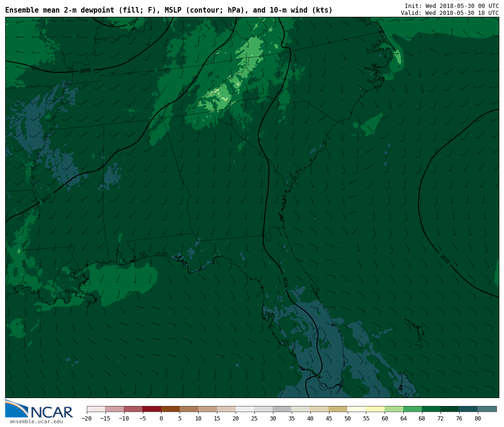Image resolution: width=504 pixels, height=427 pixels.
Task: Pick the brown swatch between 0 and 5
Action: (x=170, y=409)
